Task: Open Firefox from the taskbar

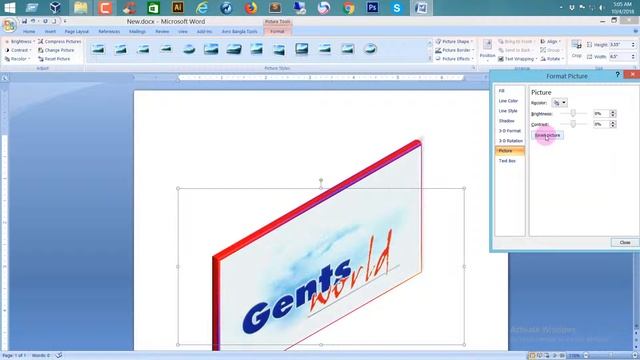Action: (x=251, y=8)
